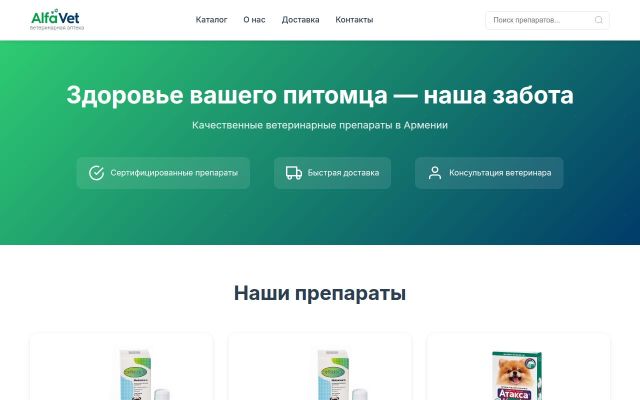
Task: Navigate to Контакты
Action: (x=354, y=20)
